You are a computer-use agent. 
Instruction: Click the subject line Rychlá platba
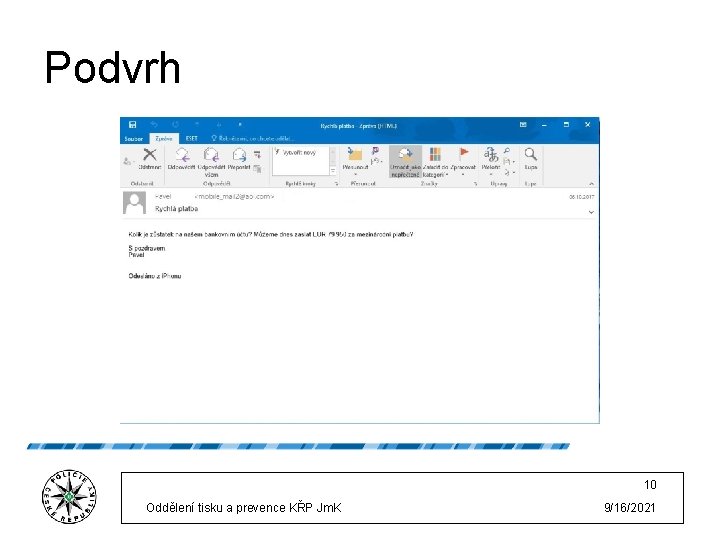(x=176, y=209)
